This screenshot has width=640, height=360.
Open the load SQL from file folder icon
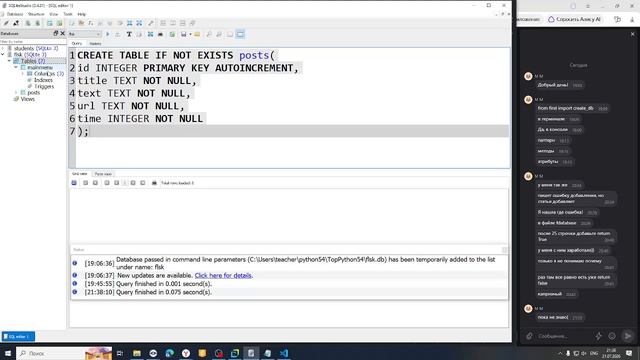pyautogui.click(x=197, y=34)
